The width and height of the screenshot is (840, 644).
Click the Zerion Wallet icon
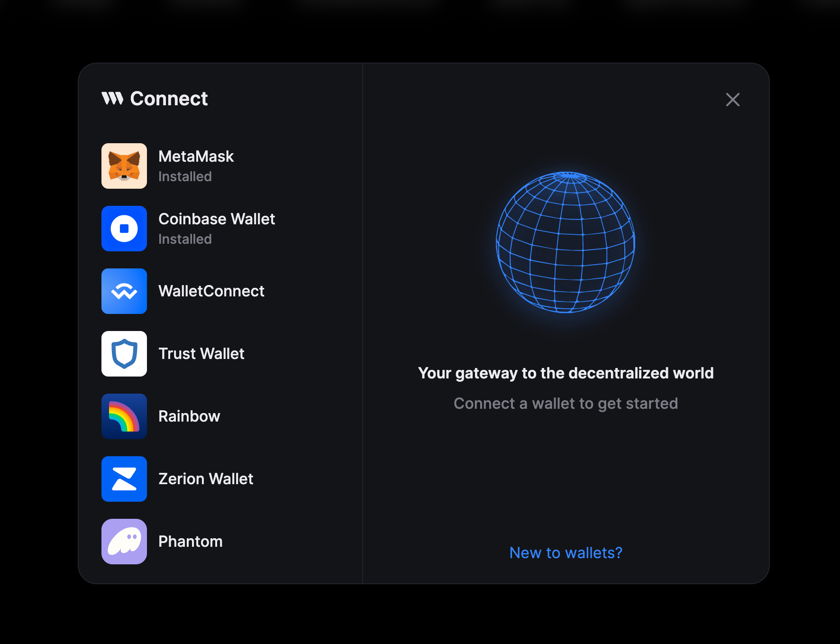click(124, 479)
